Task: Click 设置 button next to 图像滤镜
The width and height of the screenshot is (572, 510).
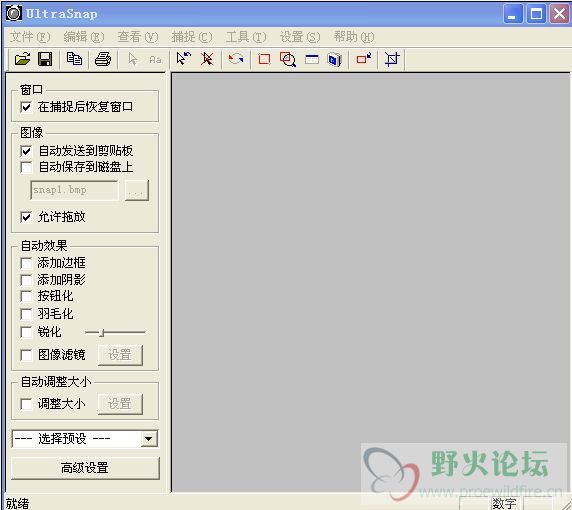Action: coord(120,355)
